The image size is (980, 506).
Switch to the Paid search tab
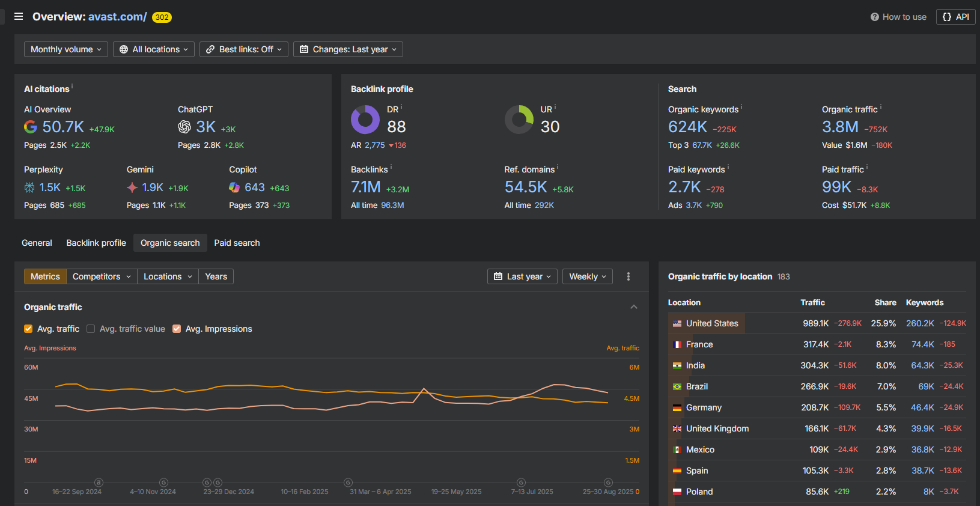point(237,243)
